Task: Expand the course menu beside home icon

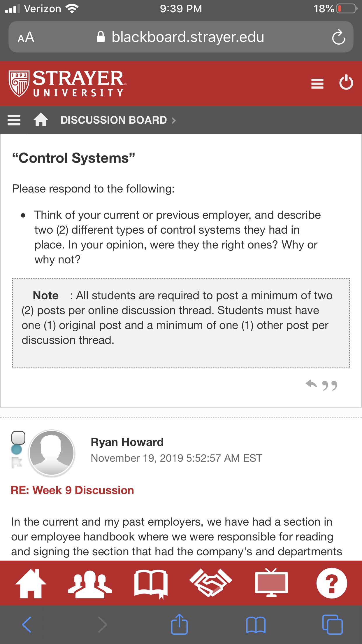Action: point(14,120)
